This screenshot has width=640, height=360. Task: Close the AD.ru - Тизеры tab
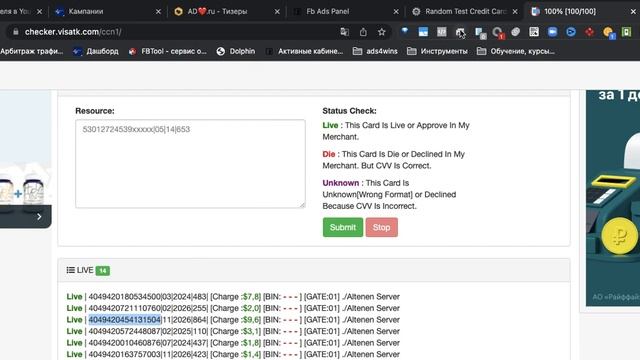[277, 12]
